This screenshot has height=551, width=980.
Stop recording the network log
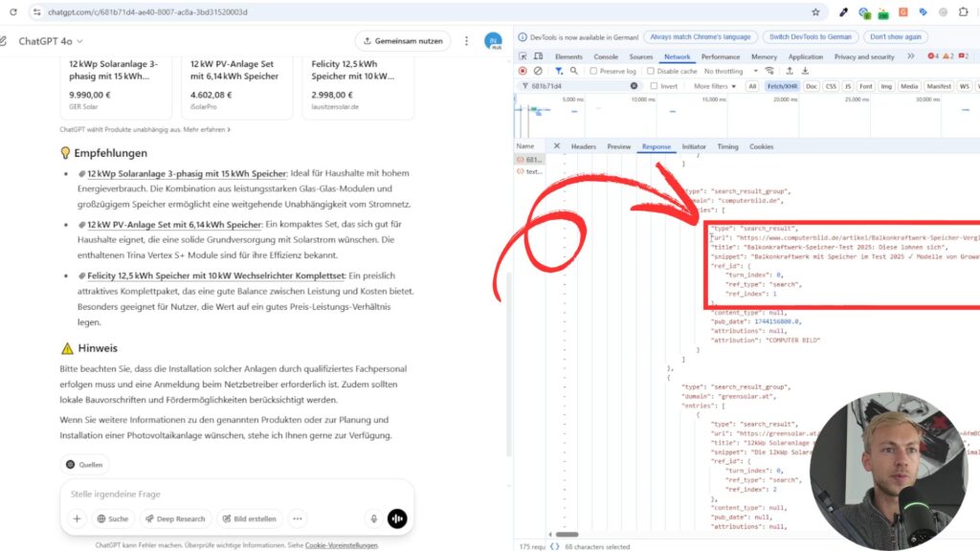pos(523,71)
